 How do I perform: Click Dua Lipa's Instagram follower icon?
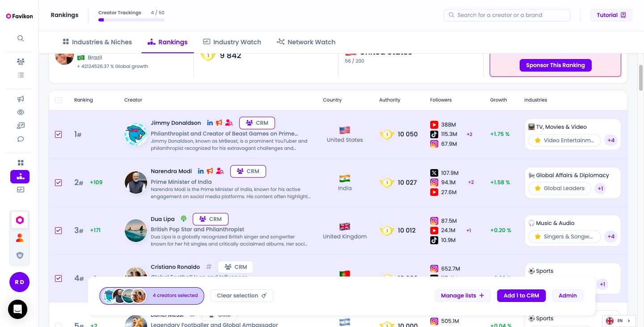(434, 221)
